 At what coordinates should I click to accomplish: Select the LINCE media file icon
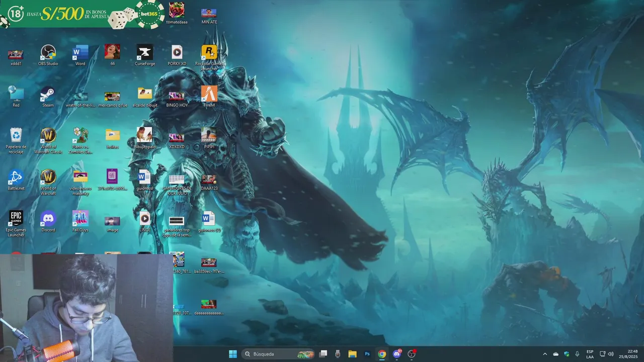point(145,222)
